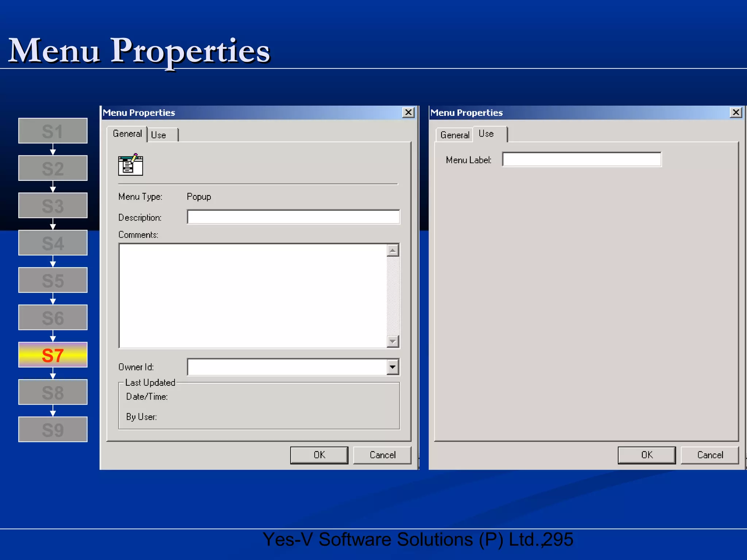The width and height of the screenshot is (747, 560).
Task: Select the S9 step box
Action: click(53, 429)
